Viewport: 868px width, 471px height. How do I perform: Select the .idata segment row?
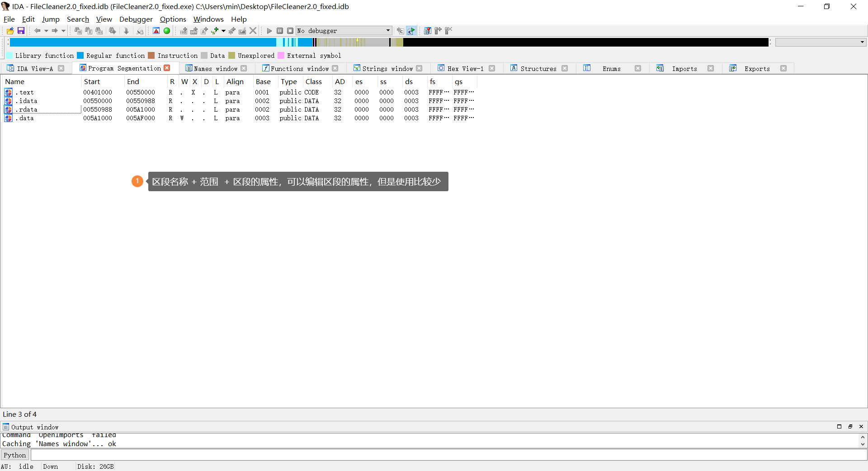pos(240,101)
